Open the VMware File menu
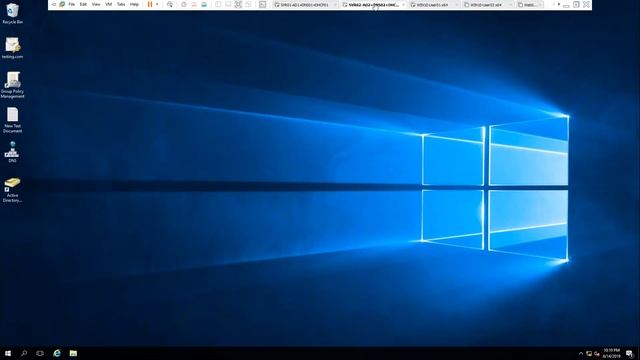 [71, 4]
